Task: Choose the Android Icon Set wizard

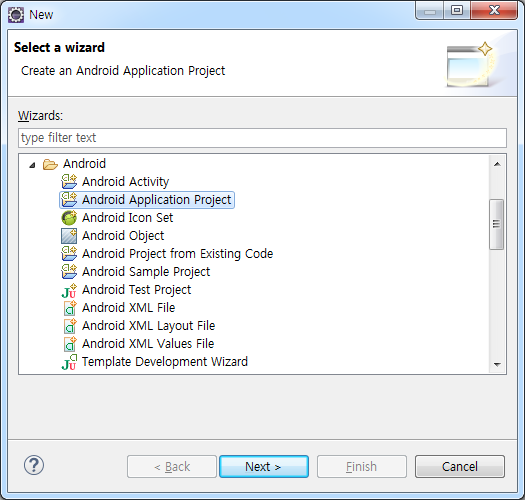Action: 128,218
